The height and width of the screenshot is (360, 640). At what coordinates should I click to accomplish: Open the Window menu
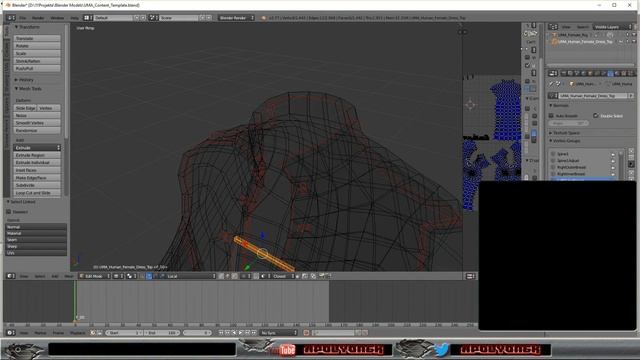(57, 18)
